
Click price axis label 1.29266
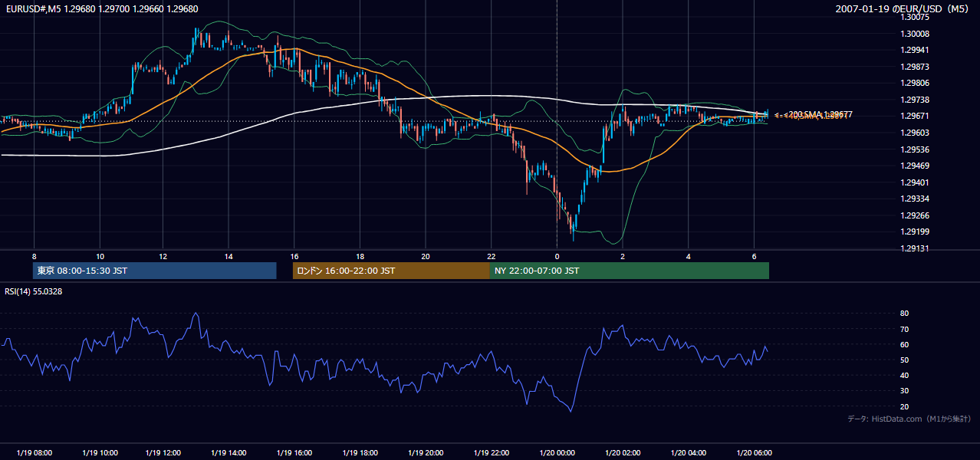[915, 215]
